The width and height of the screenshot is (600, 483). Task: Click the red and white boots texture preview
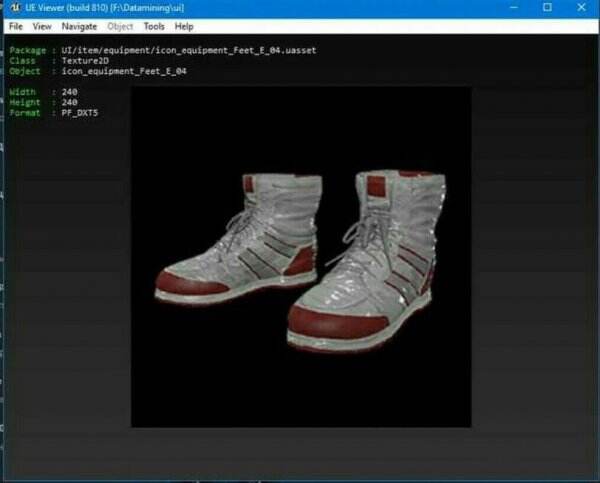click(301, 257)
